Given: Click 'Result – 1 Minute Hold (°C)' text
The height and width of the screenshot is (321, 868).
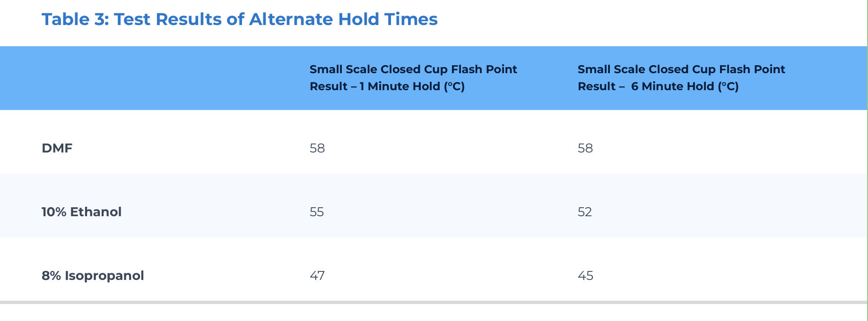Looking at the screenshot, I should click(387, 86).
